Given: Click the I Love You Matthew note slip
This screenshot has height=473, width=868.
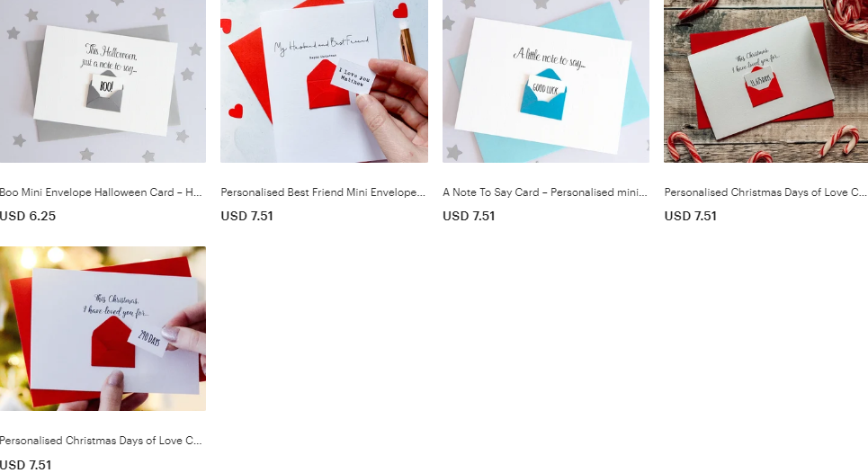Looking at the screenshot, I should pos(353,76).
